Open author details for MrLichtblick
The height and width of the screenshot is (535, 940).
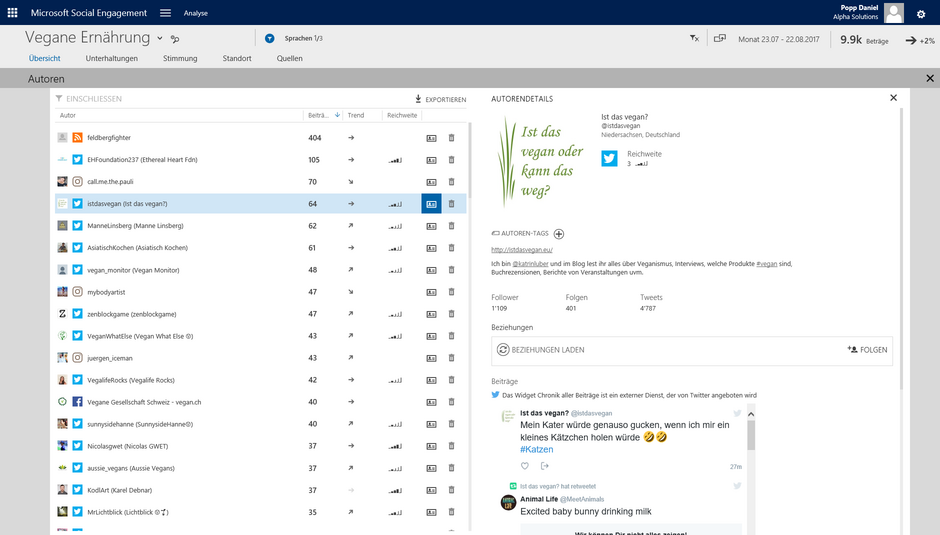pos(431,512)
